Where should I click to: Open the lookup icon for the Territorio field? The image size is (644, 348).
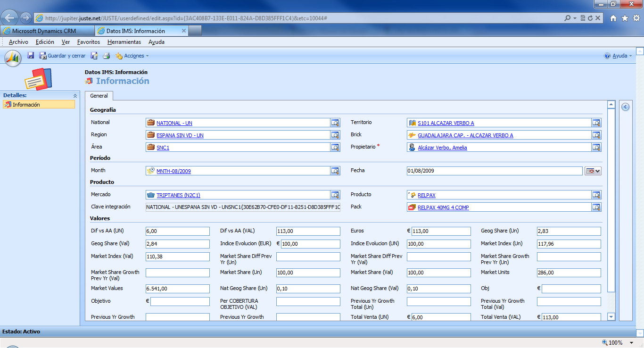point(596,123)
